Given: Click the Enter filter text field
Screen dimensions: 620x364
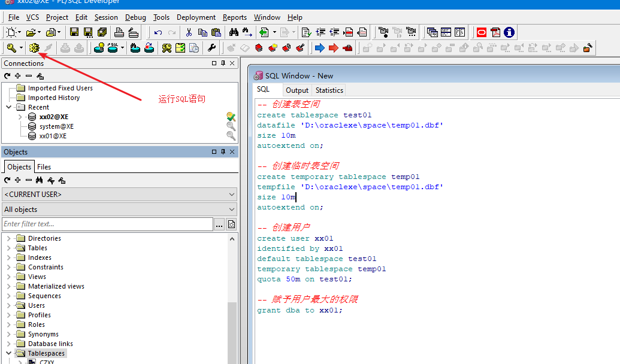Looking at the screenshot, I should [107, 224].
